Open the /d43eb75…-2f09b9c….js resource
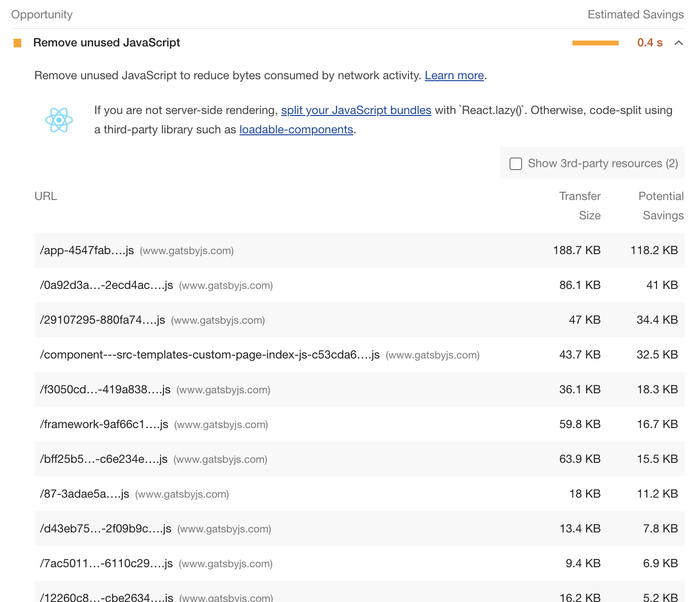The image size is (700, 602). coord(105,529)
